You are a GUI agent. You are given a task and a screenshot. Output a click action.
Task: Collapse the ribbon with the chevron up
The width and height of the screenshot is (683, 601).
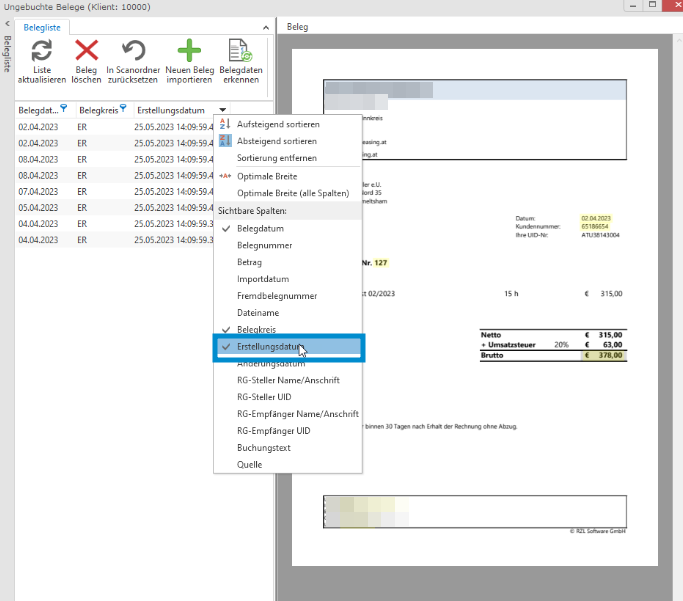(x=265, y=27)
